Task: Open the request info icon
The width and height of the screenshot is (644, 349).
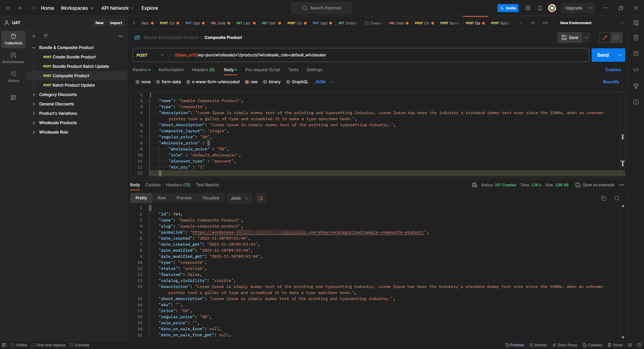Action: coord(636,102)
